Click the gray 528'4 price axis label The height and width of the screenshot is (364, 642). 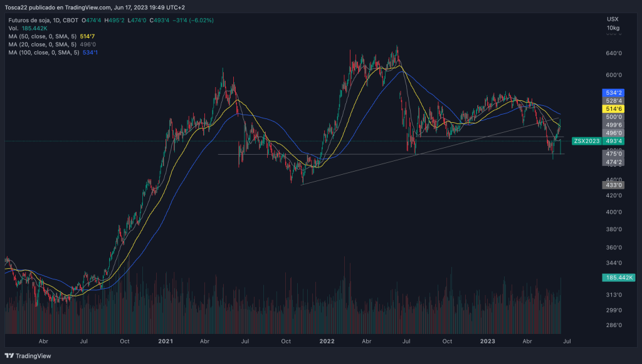(x=614, y=100)
